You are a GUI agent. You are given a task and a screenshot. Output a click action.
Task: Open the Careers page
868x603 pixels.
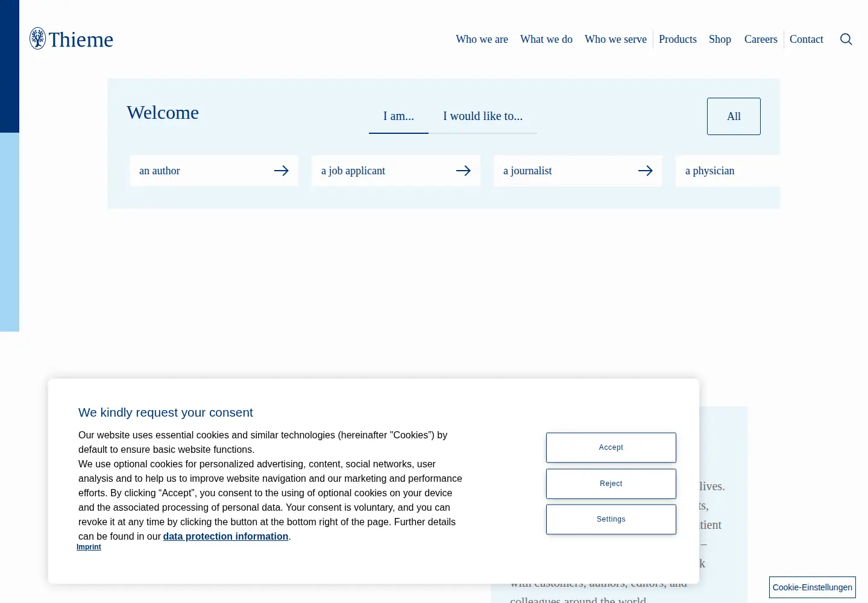click(x=761, y=39)
